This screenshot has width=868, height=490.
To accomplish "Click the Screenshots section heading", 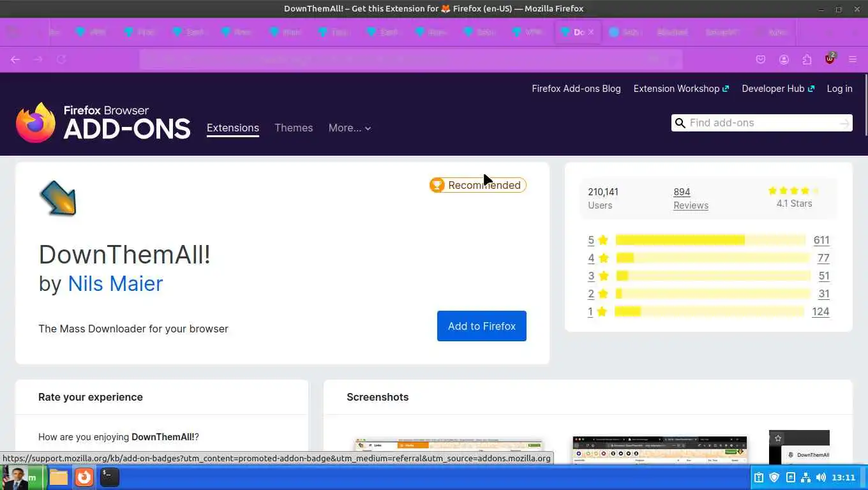I will pos(378,397).
